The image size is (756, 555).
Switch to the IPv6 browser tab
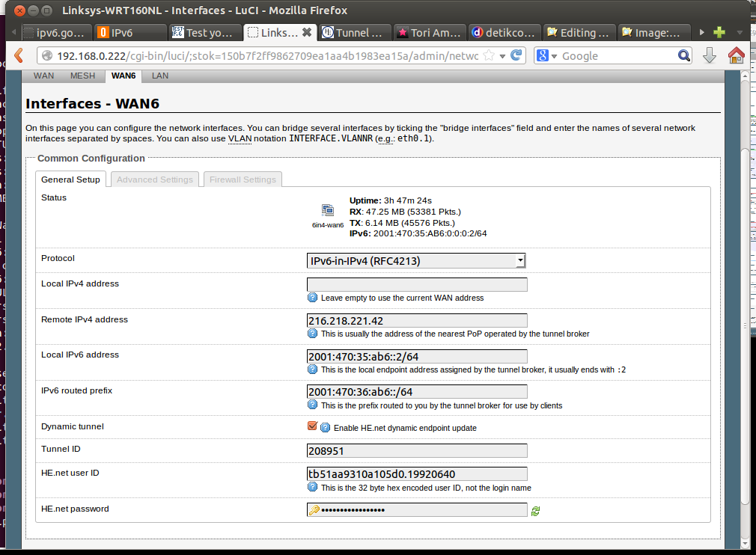pos(130,33)
